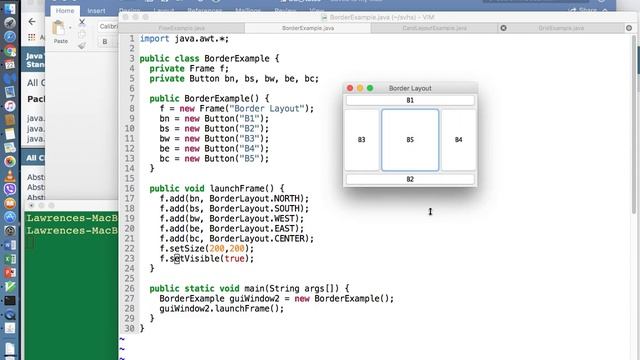Click the B2 south button
The width and height of the screenshot is (640, 360).
tap(410, 179)
